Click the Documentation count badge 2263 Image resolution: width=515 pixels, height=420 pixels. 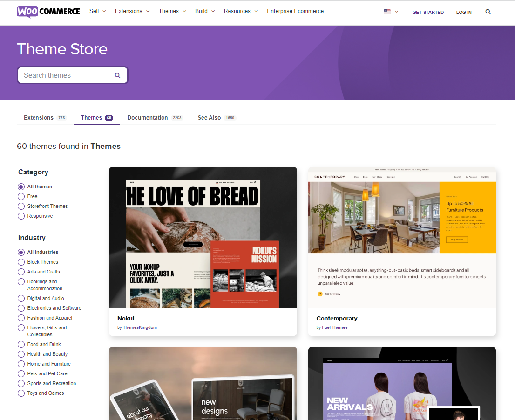click(x=177, y=118)
